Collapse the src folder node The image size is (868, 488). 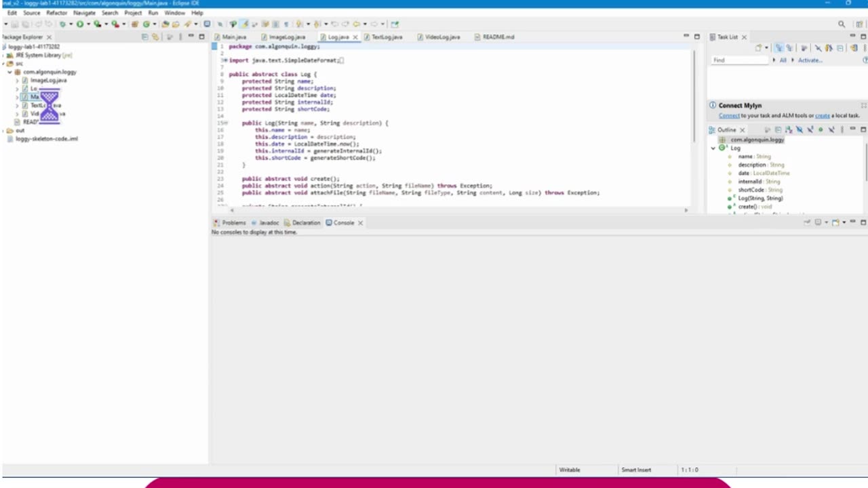click(3, 63)
